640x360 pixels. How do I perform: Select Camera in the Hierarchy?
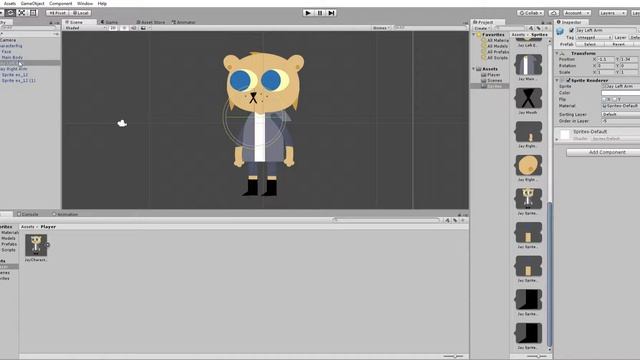pyautogui.click(x=8, y=40)
